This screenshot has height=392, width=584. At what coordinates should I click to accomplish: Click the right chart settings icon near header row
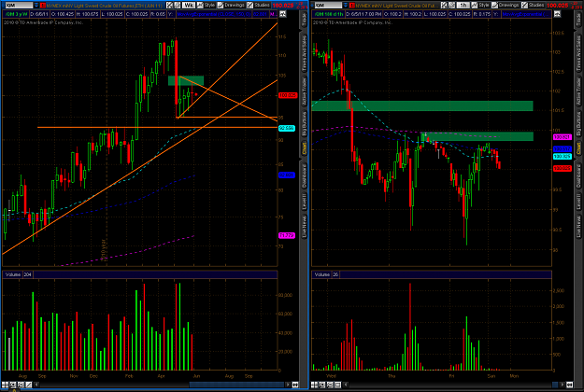pos(557,14)
